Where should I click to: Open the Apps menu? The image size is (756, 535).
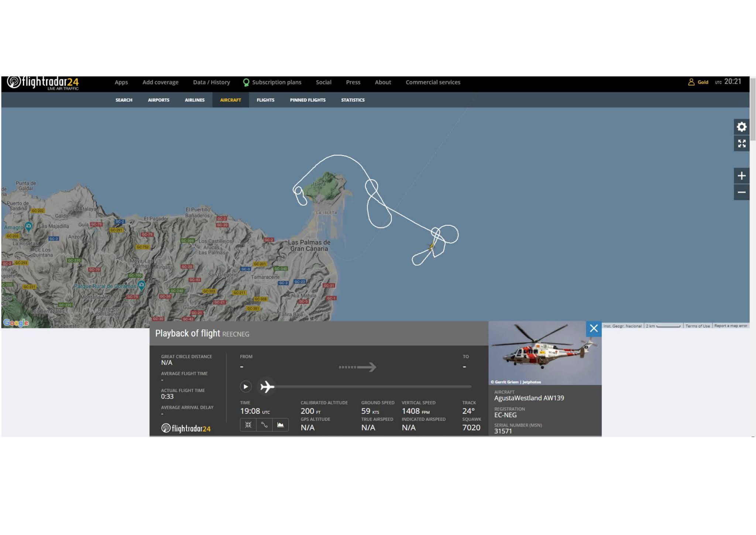pyautogui.click(x=121, y=82)
